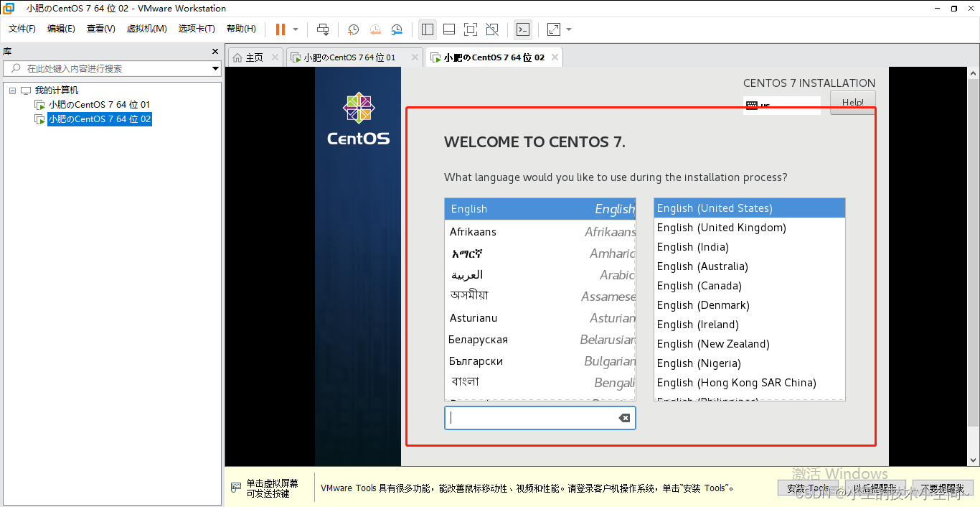Screen dimensions: 980x507
Task: Select Arabic in the language list
Action: tap(540, 275)
